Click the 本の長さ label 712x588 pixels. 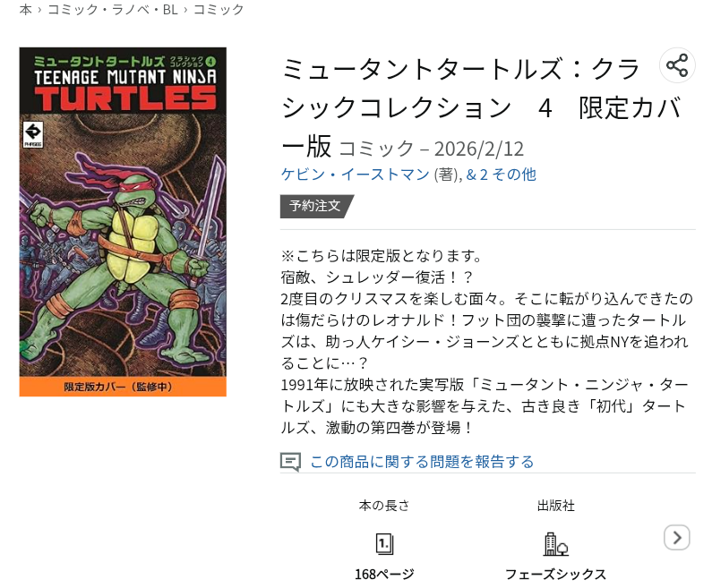(384, 506)
